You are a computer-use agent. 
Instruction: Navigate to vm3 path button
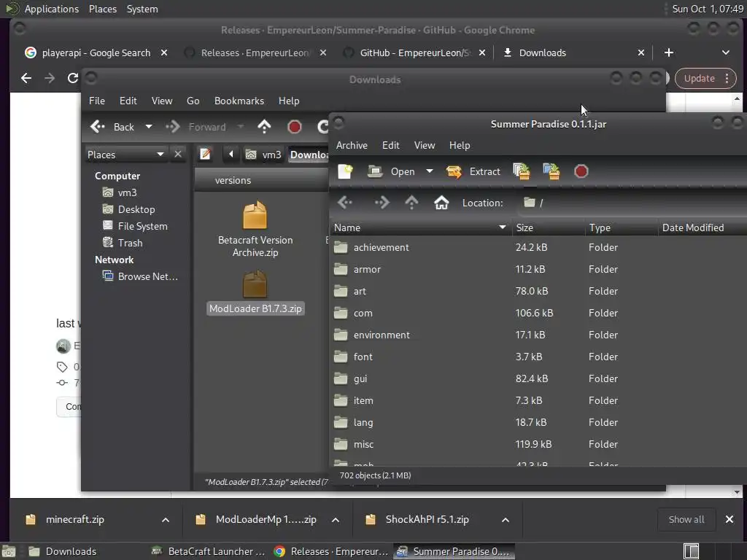click(x=263, y=155)
